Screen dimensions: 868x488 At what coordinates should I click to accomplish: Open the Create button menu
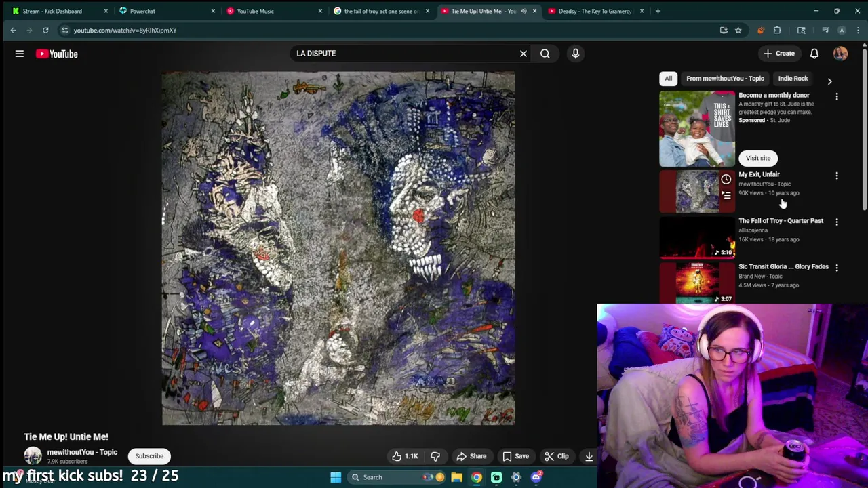778,54
